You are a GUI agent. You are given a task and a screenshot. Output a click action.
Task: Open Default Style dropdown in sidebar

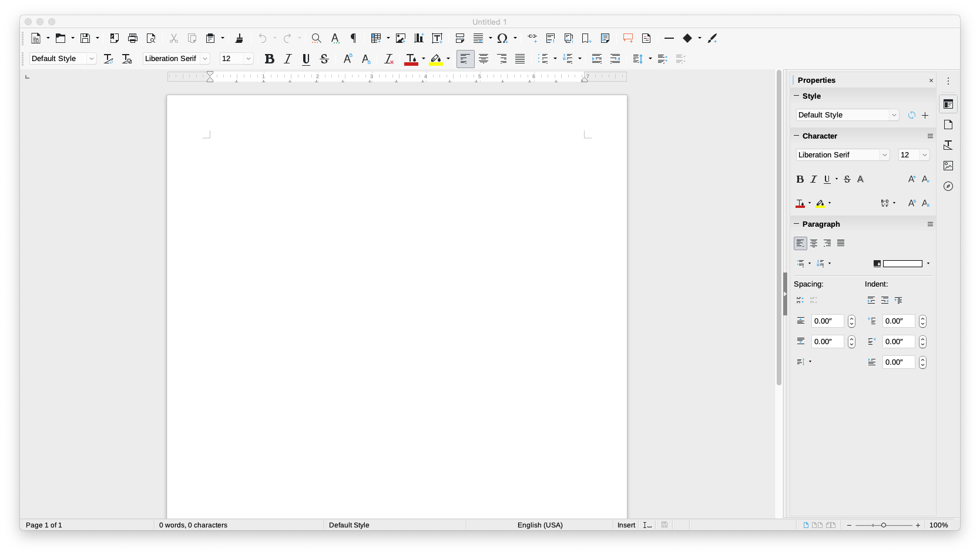pos(894,115)
